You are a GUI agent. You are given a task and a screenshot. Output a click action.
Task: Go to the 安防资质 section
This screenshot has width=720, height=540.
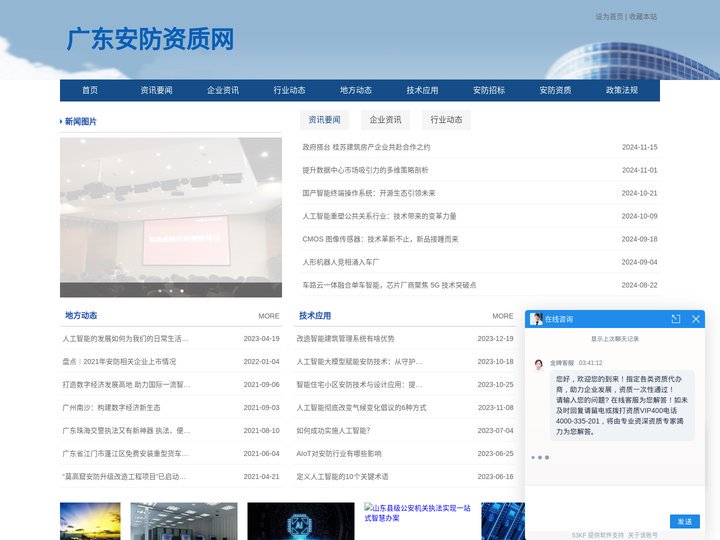point(556,90)
